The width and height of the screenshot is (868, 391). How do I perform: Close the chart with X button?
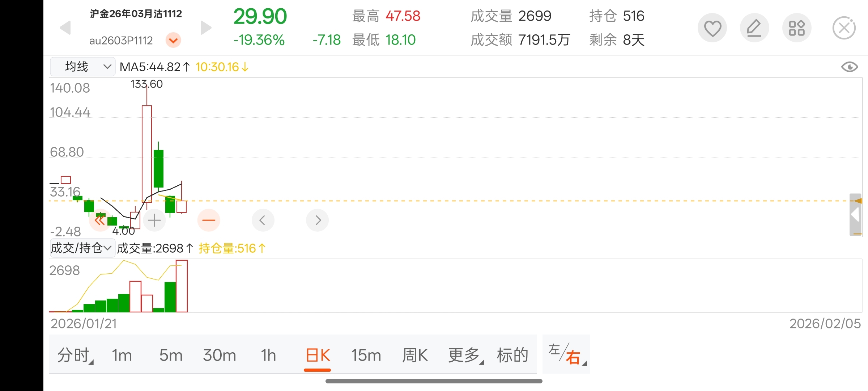[844, 28]
